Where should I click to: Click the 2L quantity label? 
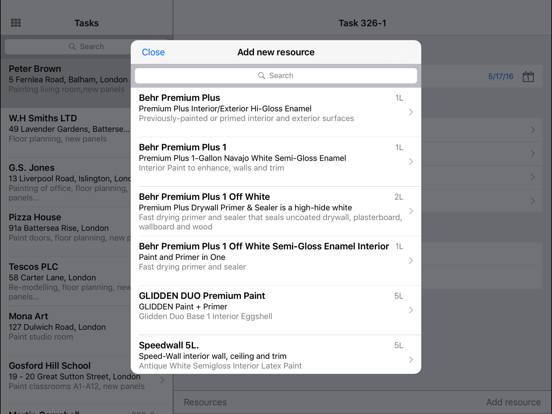(399, 197)
